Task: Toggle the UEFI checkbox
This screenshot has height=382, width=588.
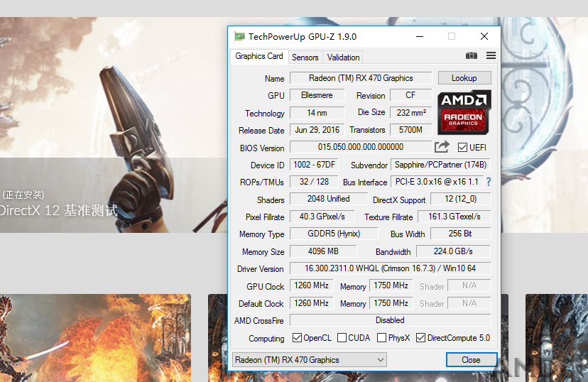Action: pos(462,147)
